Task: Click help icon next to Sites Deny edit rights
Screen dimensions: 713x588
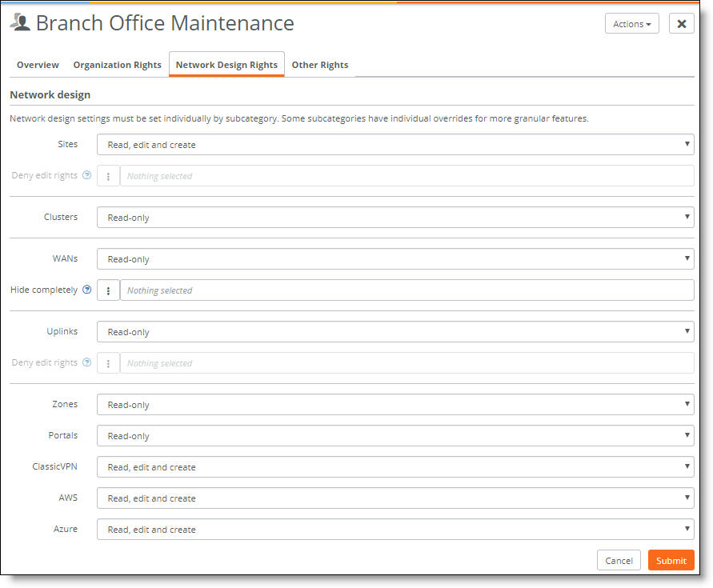Action: [87, 175]
